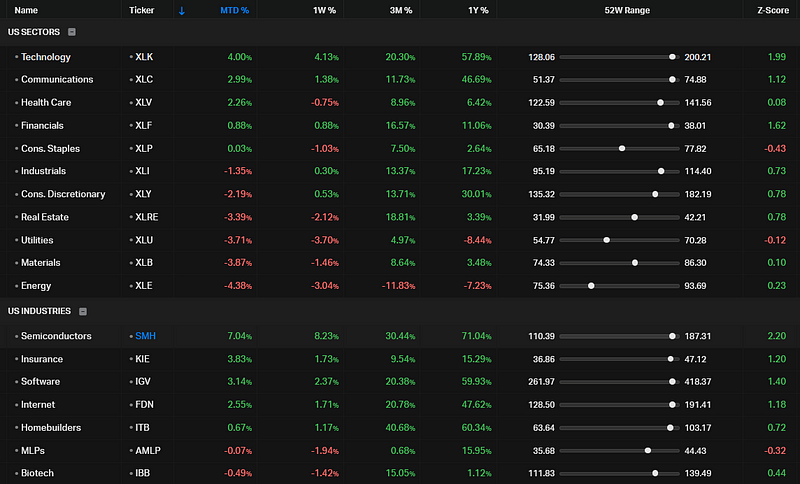Click the KIE ticker
The height and width of the screenshot is (484, 800).
tap(142, 359)
